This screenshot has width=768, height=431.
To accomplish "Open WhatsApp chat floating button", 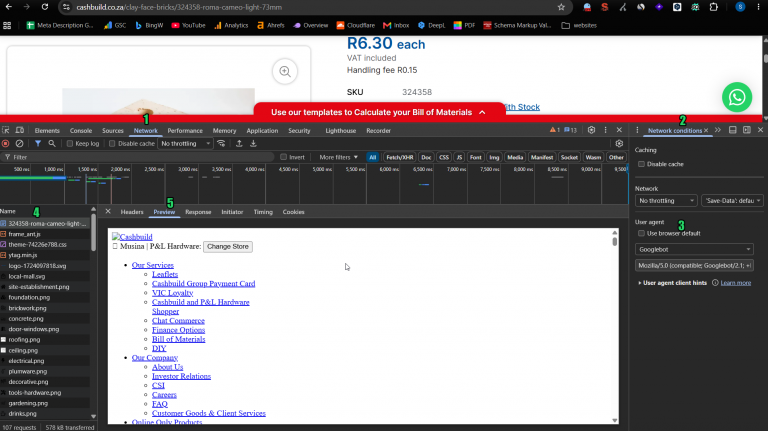I will [737, 97].
